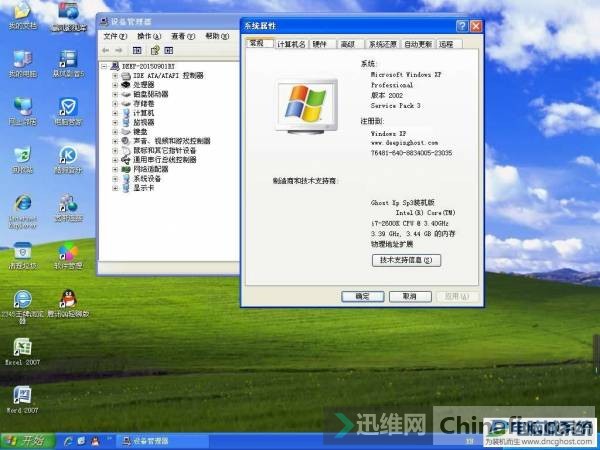Switch to the 计算机名 tab

coord(291,44)
